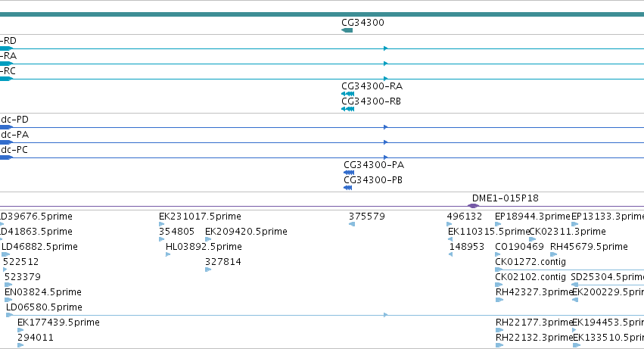Click the teal chromosome bar at top
This screenshot has width=644, height=349.
point(322,14)
